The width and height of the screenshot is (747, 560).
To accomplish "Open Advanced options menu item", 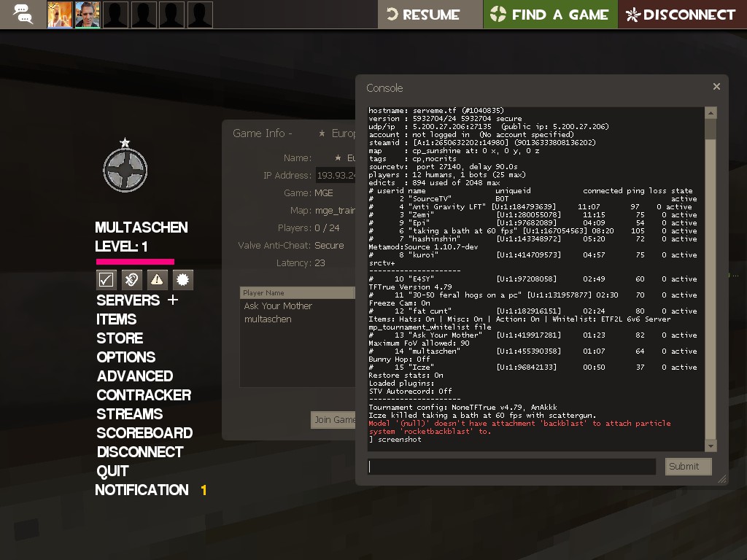I will pos(135,376).
